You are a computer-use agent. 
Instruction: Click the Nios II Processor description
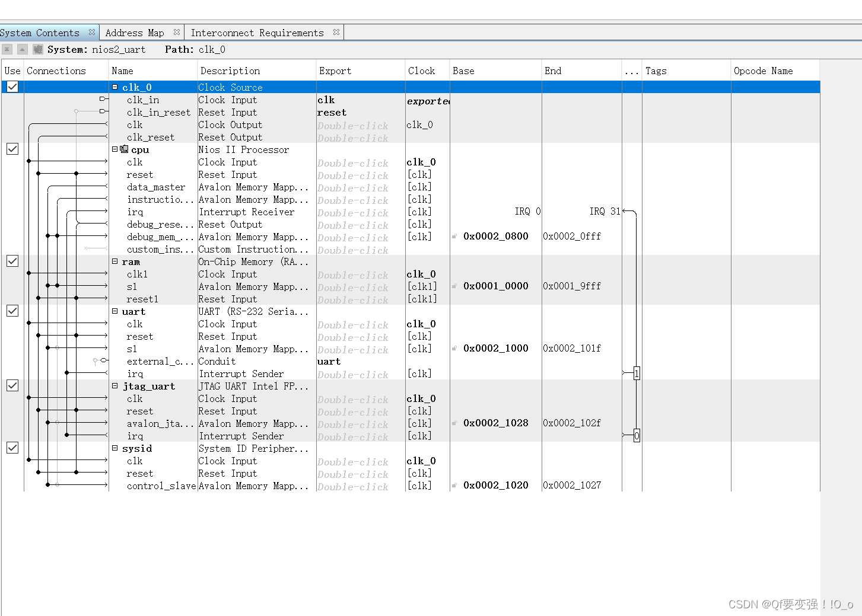(244, 149)
